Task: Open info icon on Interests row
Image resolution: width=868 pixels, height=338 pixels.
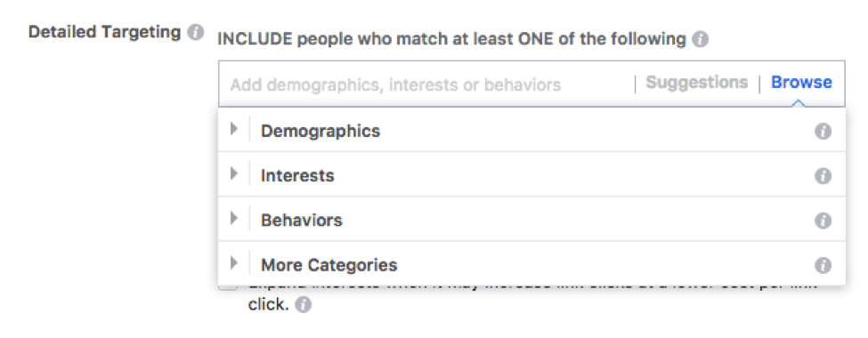Action: pyautogui.click(x=823, y=176)
